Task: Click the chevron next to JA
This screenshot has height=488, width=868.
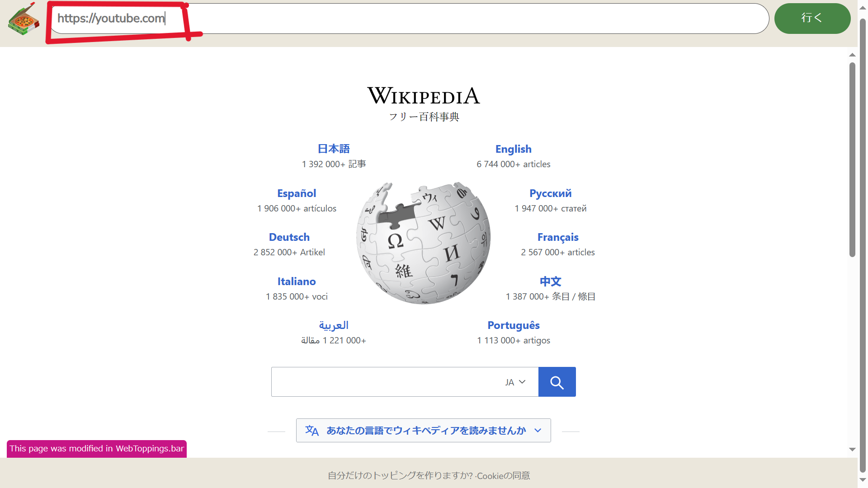Action: point(523,382)
